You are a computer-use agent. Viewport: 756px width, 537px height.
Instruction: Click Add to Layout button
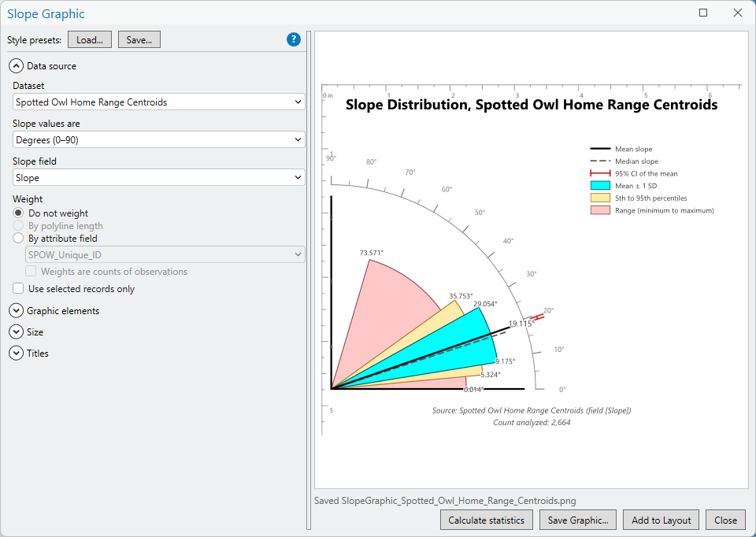(x=661, y=520)
